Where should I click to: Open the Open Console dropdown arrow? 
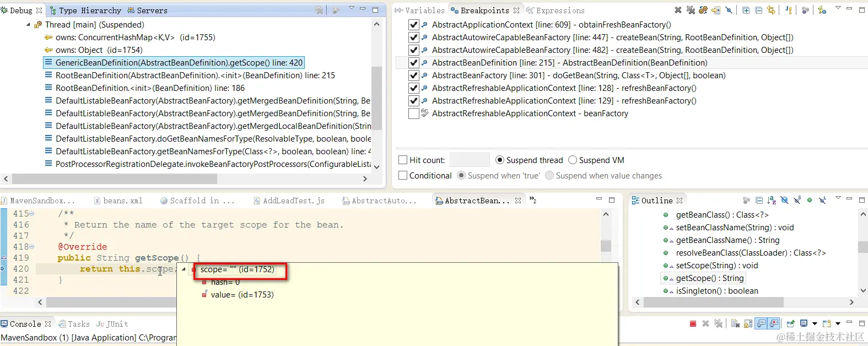click(x=838, y=324)
